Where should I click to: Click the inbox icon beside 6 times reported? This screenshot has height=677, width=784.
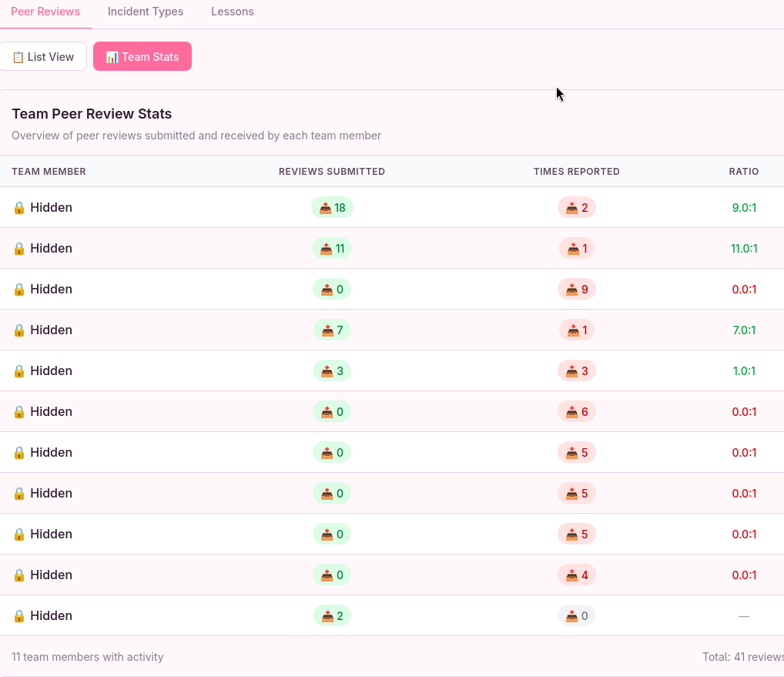tap(571, 411)
